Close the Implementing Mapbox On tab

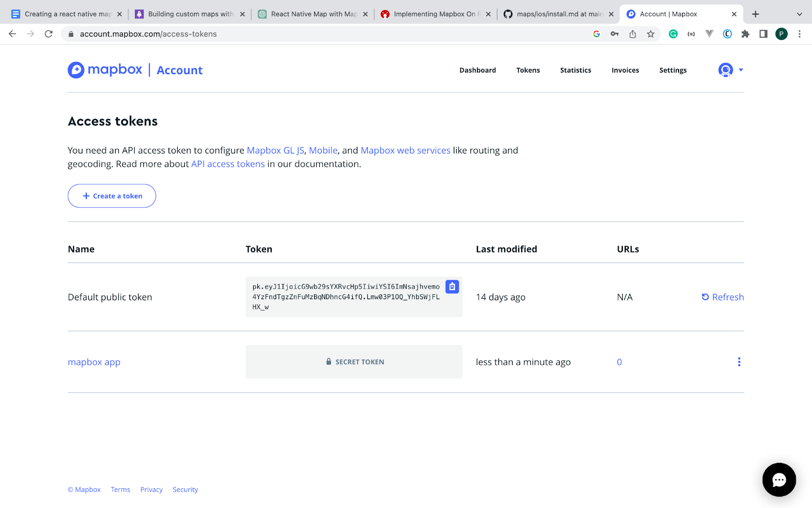tap(488, 14)
